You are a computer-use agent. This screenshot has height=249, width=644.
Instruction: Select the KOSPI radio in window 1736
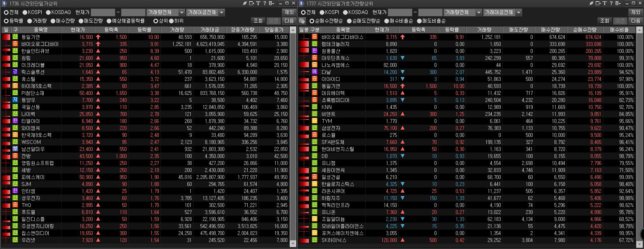tap(25, 12)
